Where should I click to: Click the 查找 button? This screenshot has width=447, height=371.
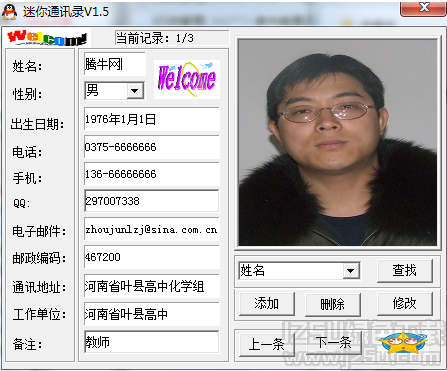405,270
